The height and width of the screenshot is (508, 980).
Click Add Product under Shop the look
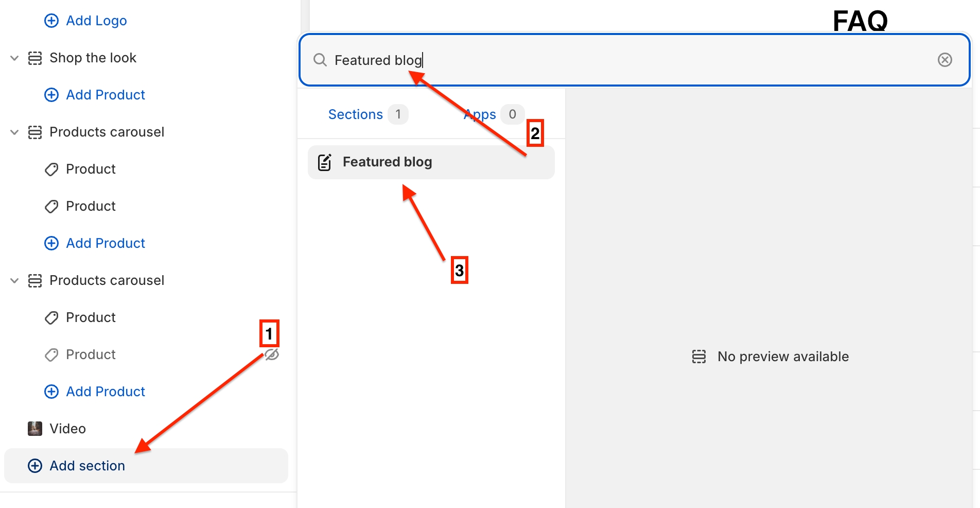(x=106, y=95)
